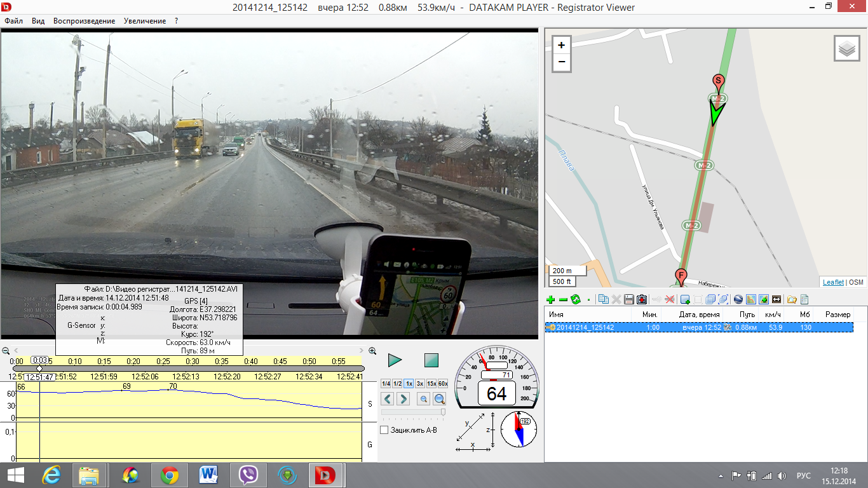Open the Увеличение menu
Image resolution: width=868 pixels, height=488 pixels.
click(145, 21)
